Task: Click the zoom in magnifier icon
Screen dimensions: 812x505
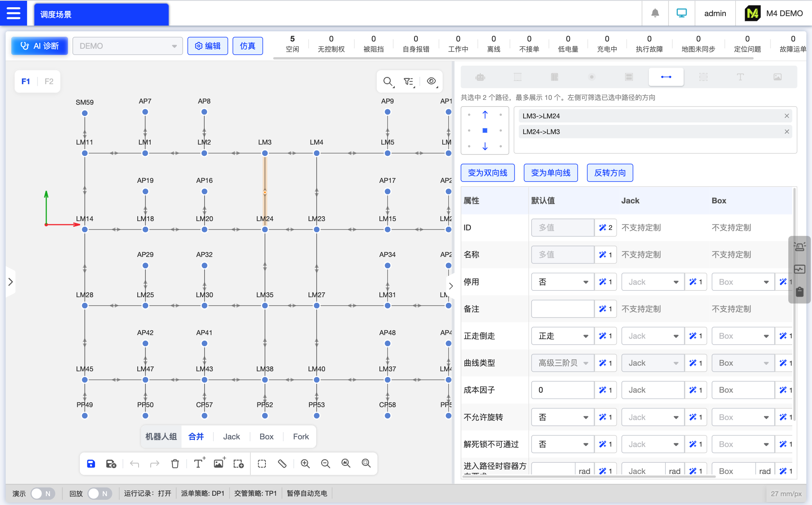Action: coord(305,464)
